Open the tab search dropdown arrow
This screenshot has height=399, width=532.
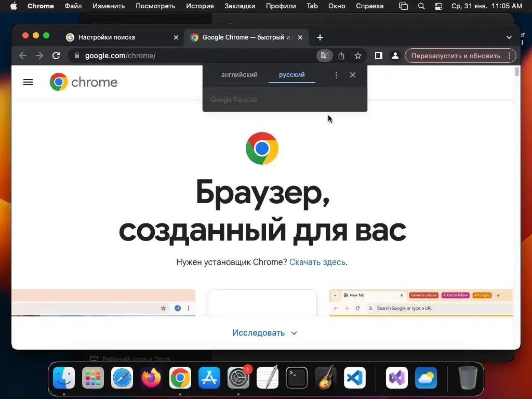click(x=509, y=37)
